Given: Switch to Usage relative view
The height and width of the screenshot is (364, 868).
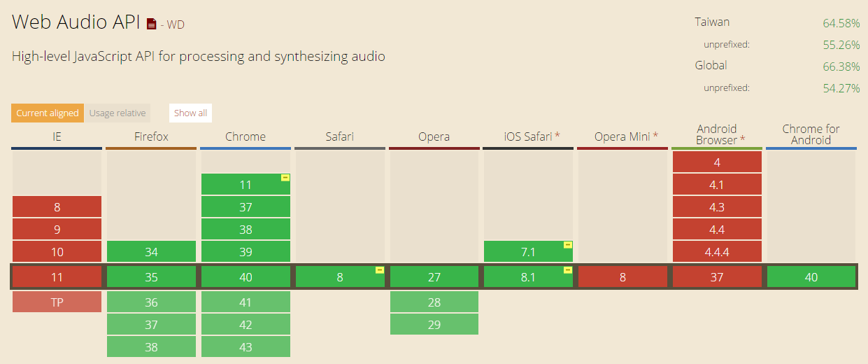Looking at the screenshot, I should pos(118,113).
